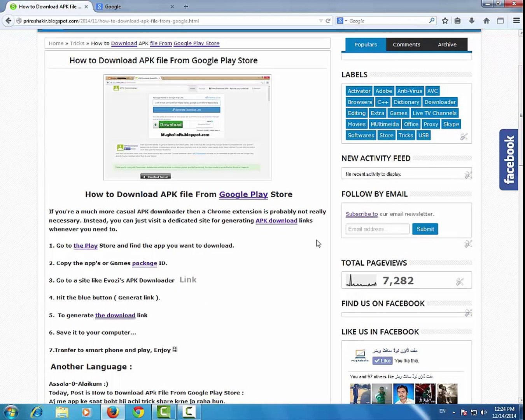Open volume control in the system tray

coord(483,412)
